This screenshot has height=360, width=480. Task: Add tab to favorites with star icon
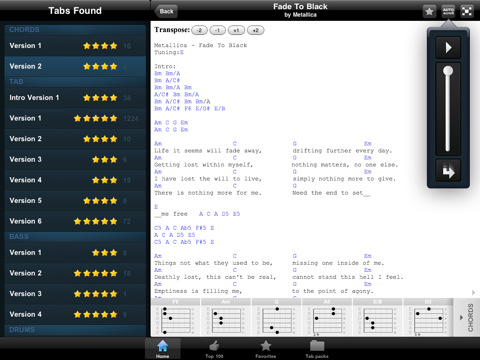point(429,11)
